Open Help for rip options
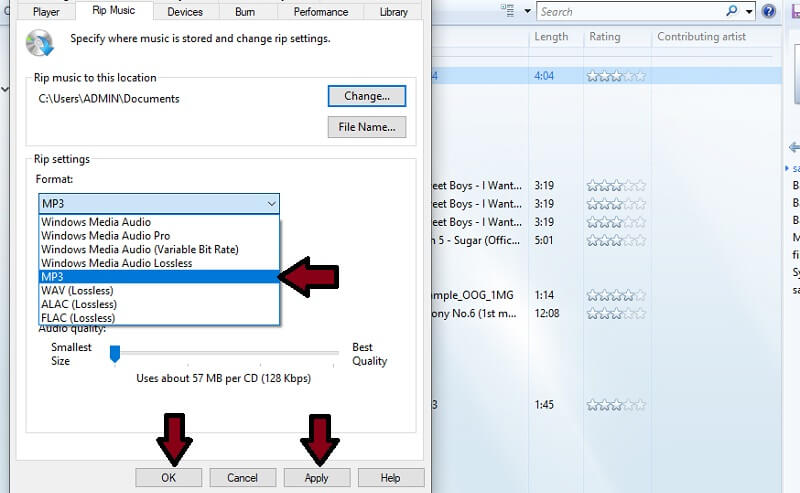The image size is (800, 493). coord(390,478)
